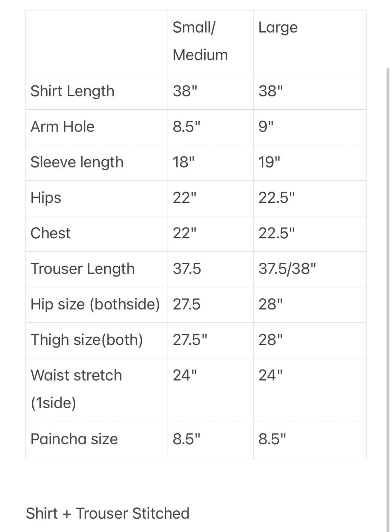The image size is (392, 532).
Task: Click the Hips row label
Action: (x=46, y=198)
